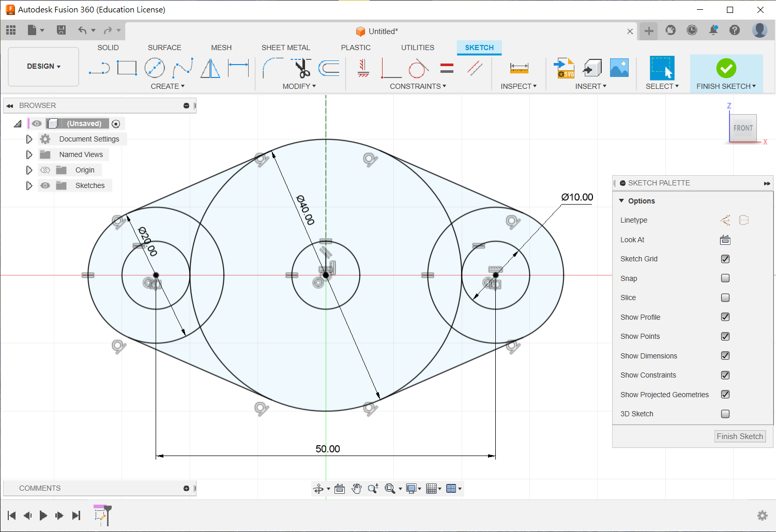Screen dimensions: 776x532
Task: Enable the Snap checkbox
Action: tap(725, 278)
